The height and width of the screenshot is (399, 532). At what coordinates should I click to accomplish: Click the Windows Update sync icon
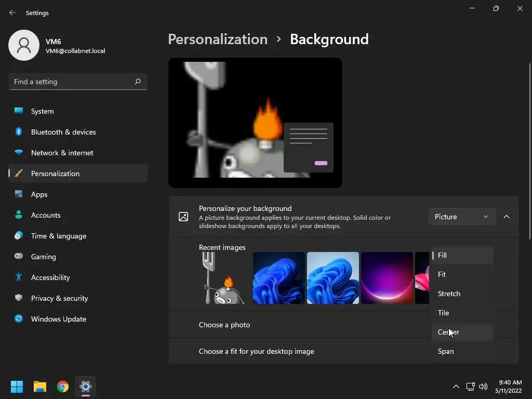19,318
